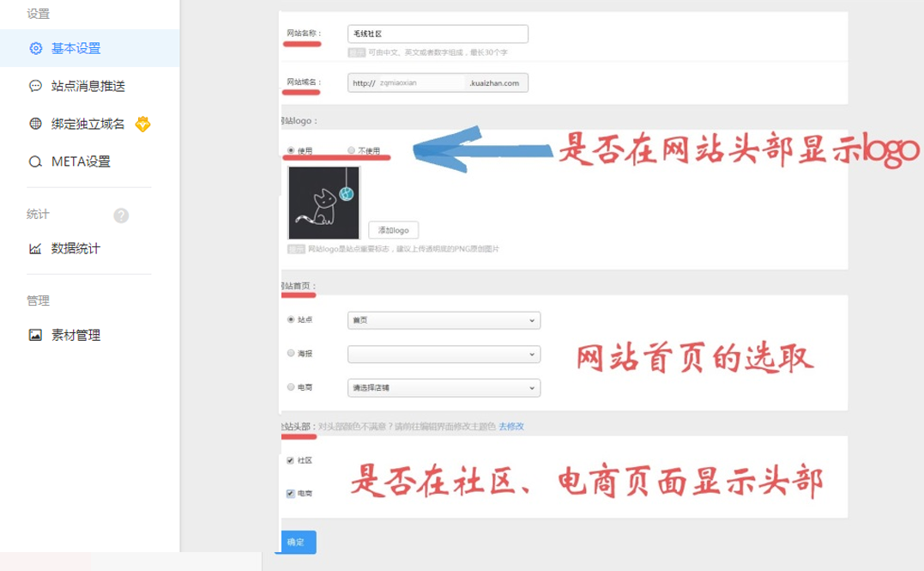
Task: Open the 首页 site dropdown
Action: coord(444,320)
